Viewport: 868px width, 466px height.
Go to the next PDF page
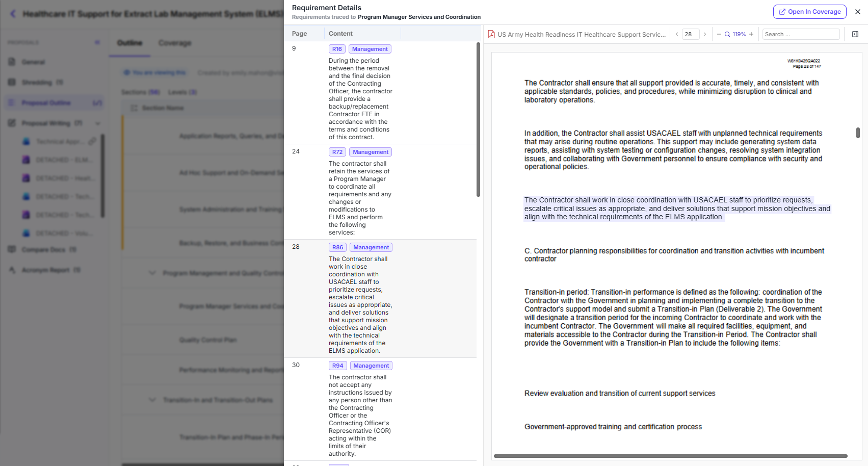coord(705,34)
